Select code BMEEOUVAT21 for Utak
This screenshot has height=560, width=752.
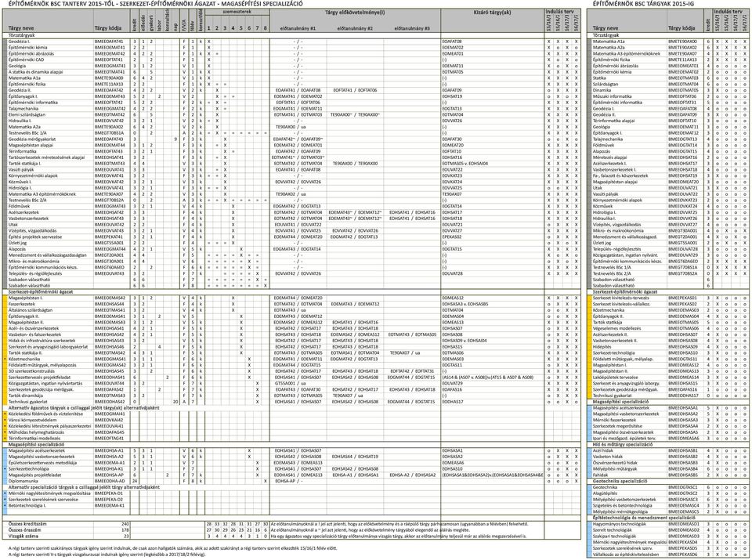pyautogui.click(x=683, y=189)
